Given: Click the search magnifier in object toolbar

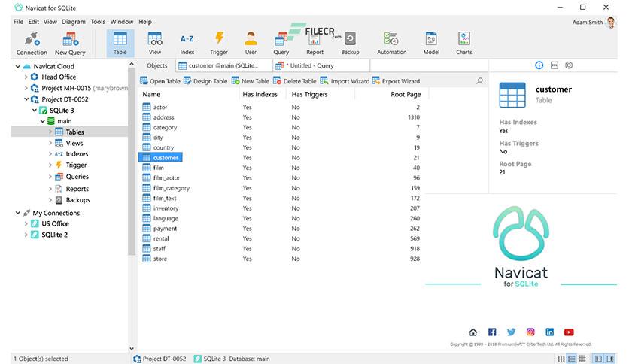Looking at the screenshot, I should 480,81.
